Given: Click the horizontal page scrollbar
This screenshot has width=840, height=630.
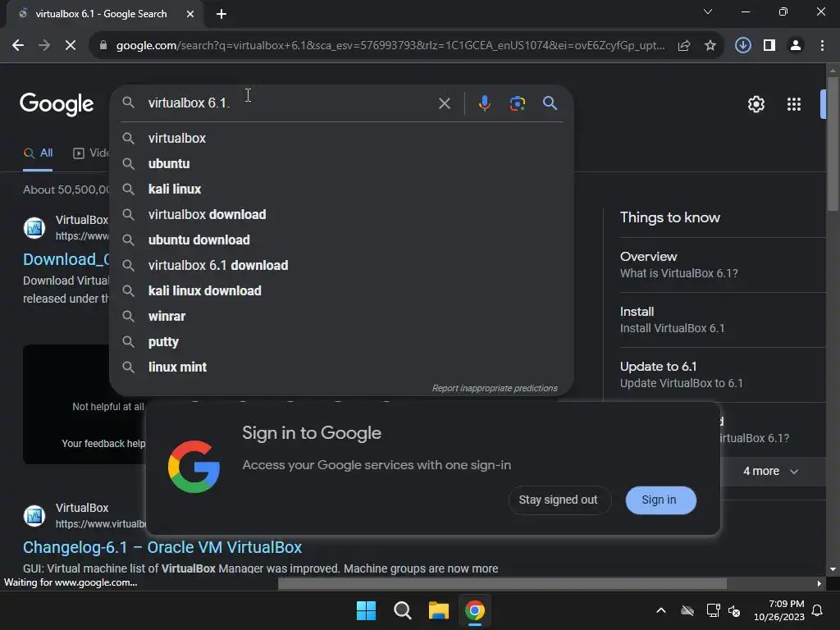Looking at the screenshot, I should pyautogui.click(x=502, y=584).
